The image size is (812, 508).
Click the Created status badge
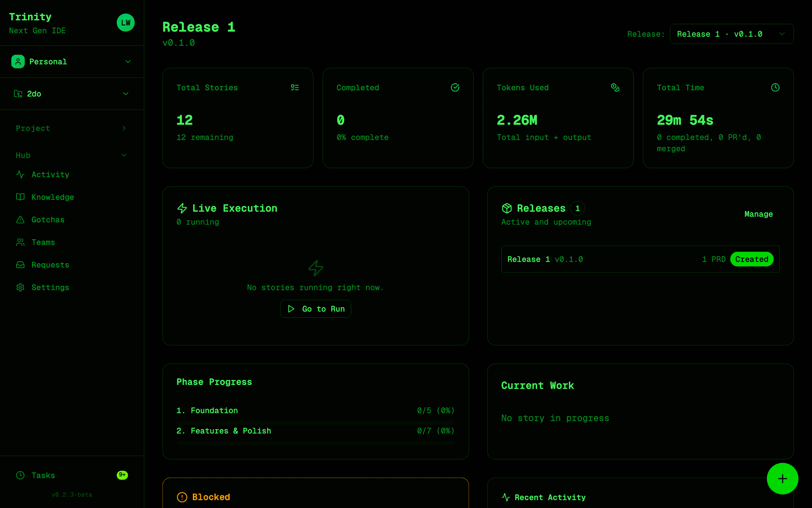(x=752, y=259)
